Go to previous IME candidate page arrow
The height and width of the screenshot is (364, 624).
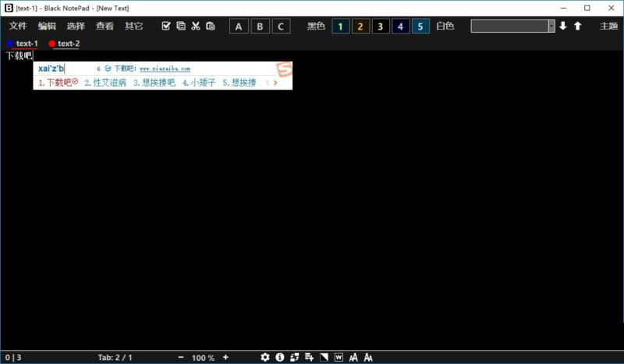click(268, 83)
